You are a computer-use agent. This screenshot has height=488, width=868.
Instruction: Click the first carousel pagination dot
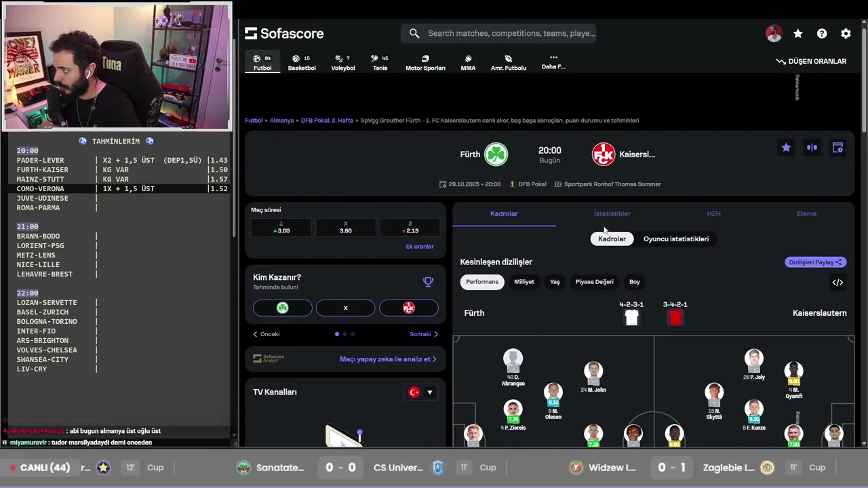pos(337,334)
